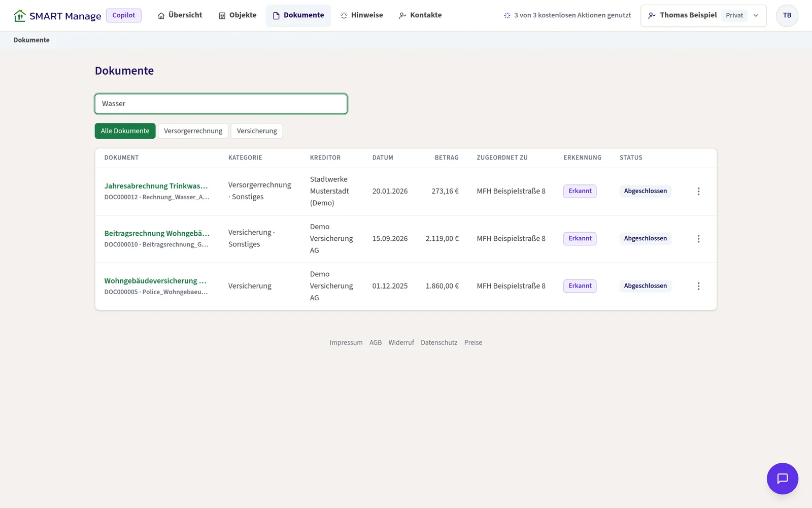The image size is (812, 508).
Task: Open the Widerruf footer link
Action: (x=401, y=343)
